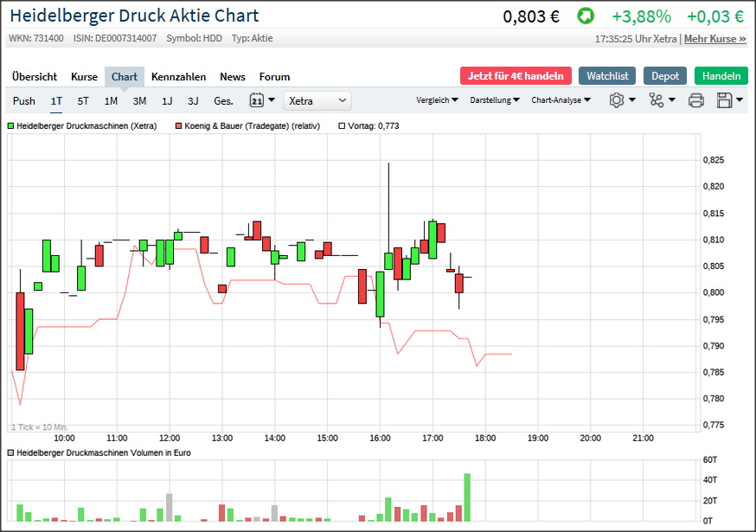Switch to the Kennzahlen tab

(178, 76)
